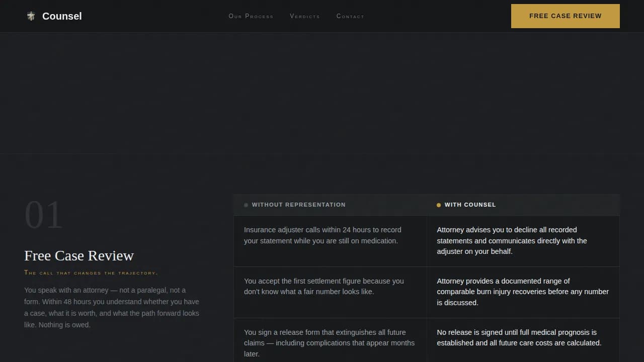Select the gold dot beside WITH COUNSEL

[x=438, y=205]
